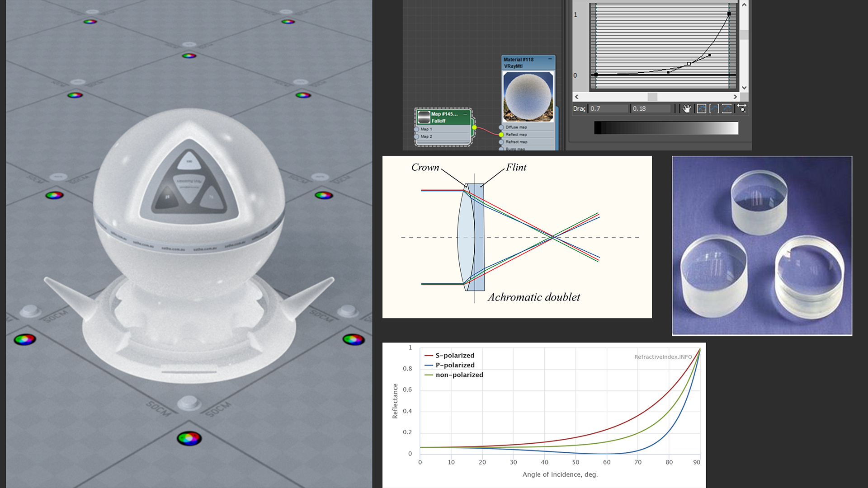Viewport: 868px width, 488px height.
Task: Click the Diffuse map input socket
Action: [x=501, y=127]
